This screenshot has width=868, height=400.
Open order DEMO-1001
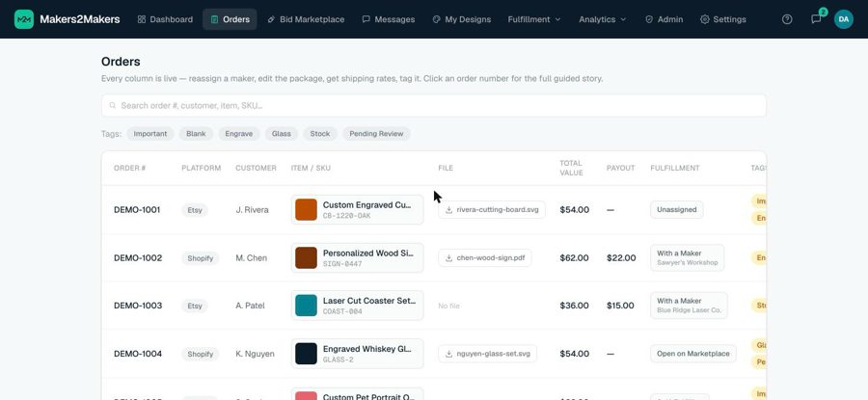pyautogui.click(x=137, y=210)
